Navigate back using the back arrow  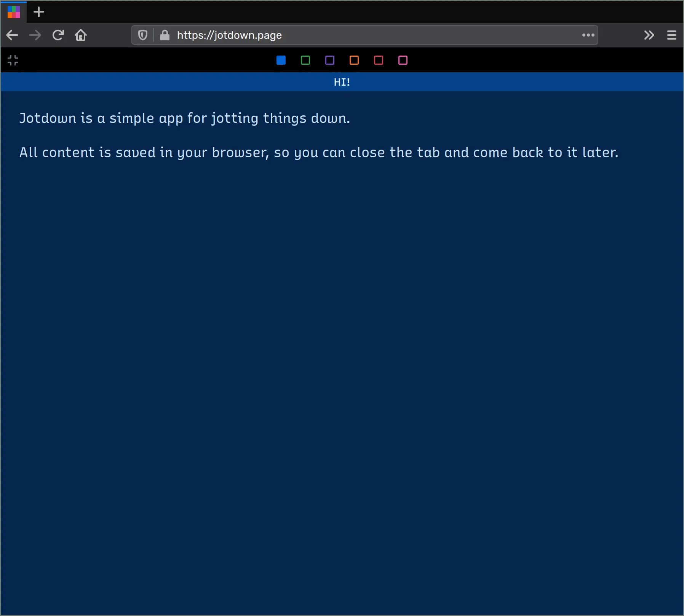tap(12, 35)
